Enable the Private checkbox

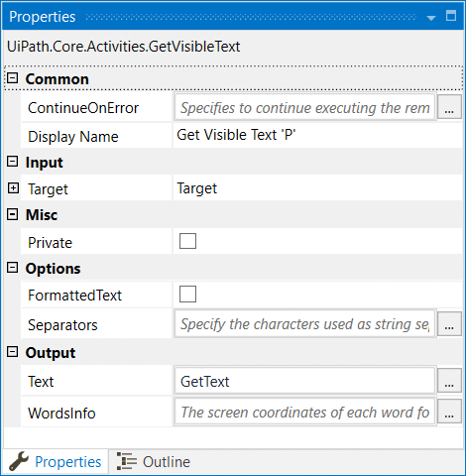pos(187,241)
